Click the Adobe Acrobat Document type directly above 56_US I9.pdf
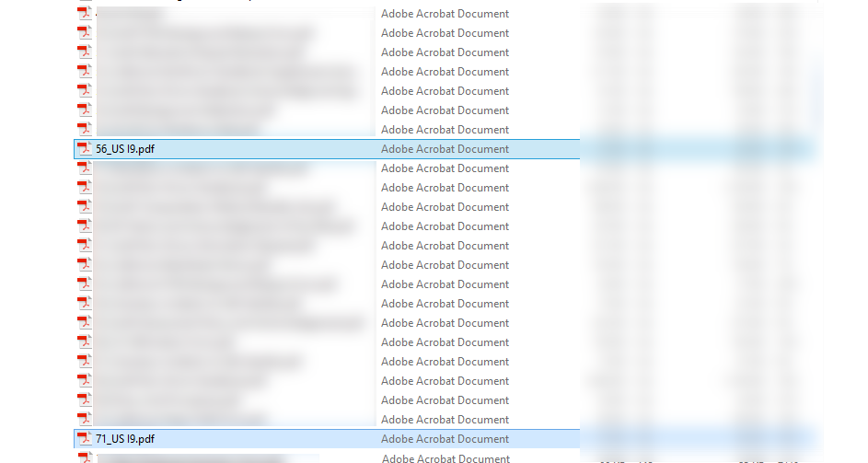The height and width of the screenshot is (463, 868). click(446, 130)
